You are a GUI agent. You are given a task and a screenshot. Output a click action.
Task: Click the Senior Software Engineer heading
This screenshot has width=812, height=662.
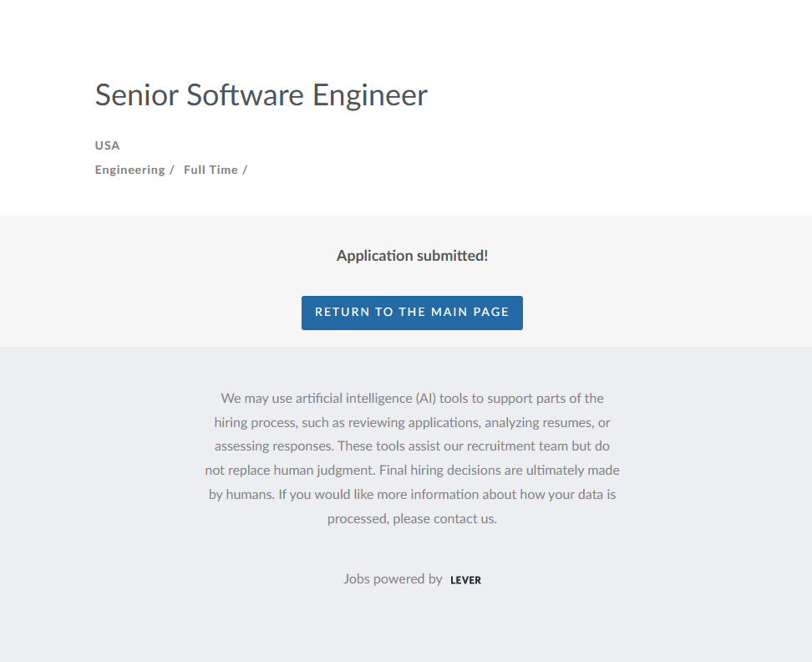pos(261,95)
